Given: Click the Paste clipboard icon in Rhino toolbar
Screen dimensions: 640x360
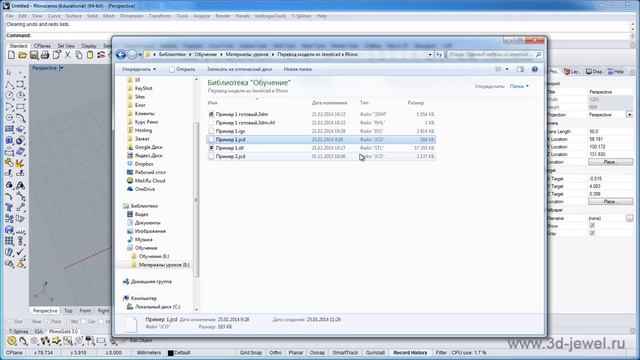Looking at the screenshot, I should (x=90, y=55).
